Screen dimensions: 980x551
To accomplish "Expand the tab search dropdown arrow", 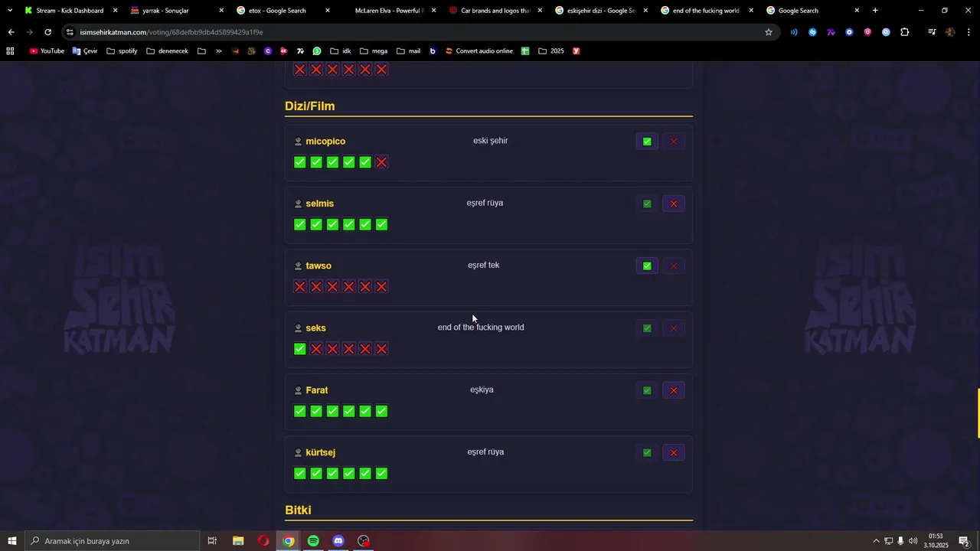I will (x=10, y=11).
